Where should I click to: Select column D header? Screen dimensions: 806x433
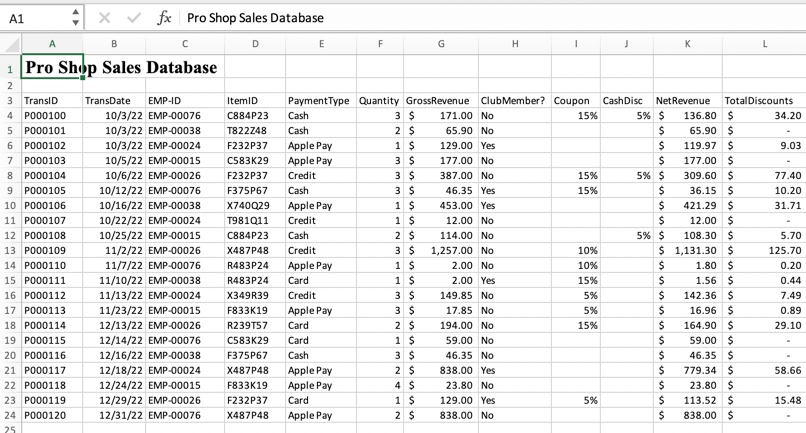pyautogui.click(x=255, y=44)
